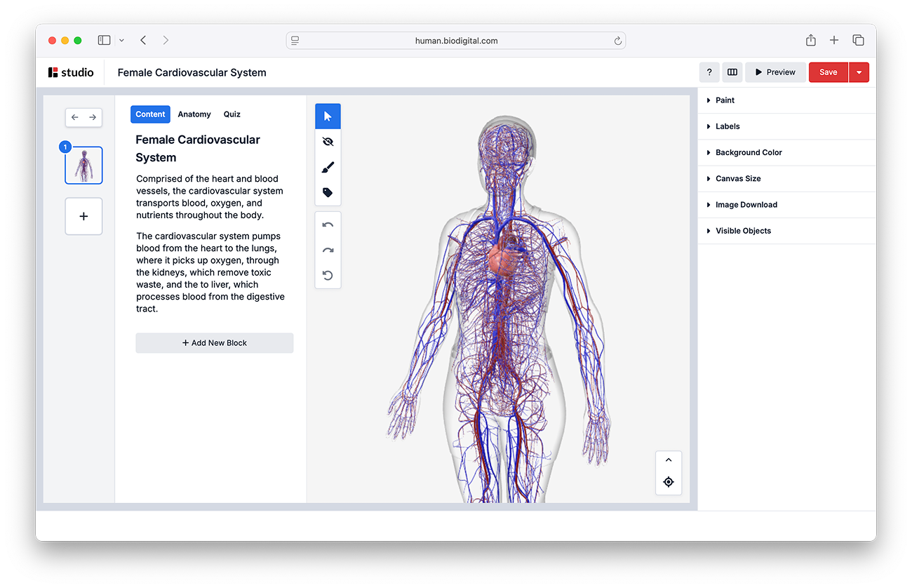The width and height of the screenshot is (912, 588).
Task: Reset the scene with circular arrow icon
Action: [328, 275]
